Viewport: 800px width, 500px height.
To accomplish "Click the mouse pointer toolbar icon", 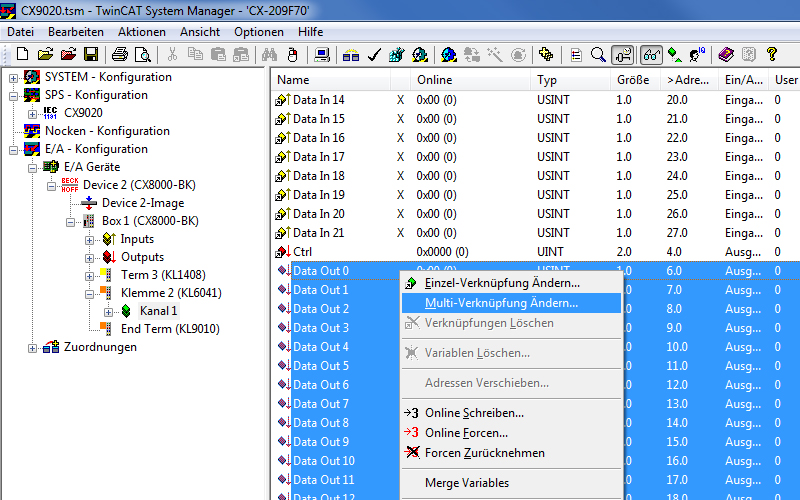I will click(292, 54).
